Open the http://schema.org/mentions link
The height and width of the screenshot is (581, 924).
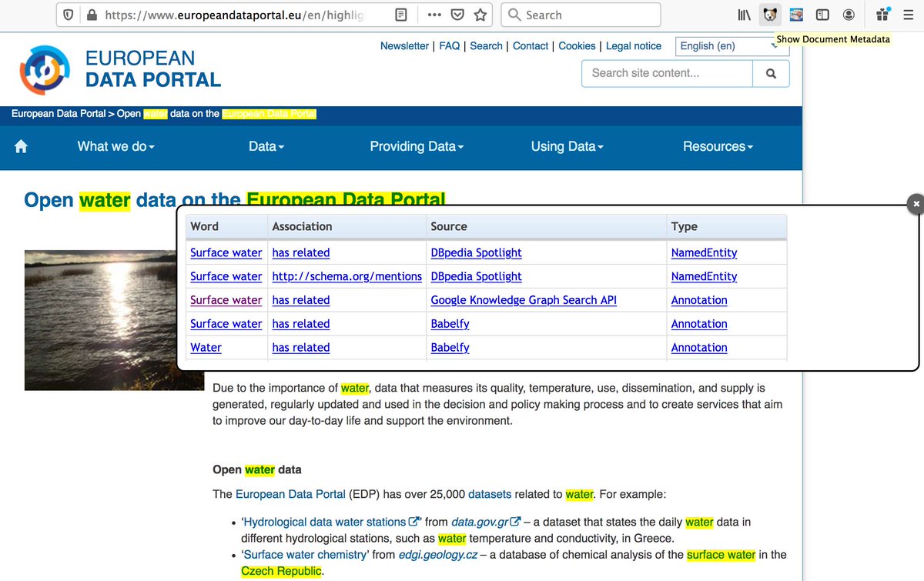[x=347, y=276]
